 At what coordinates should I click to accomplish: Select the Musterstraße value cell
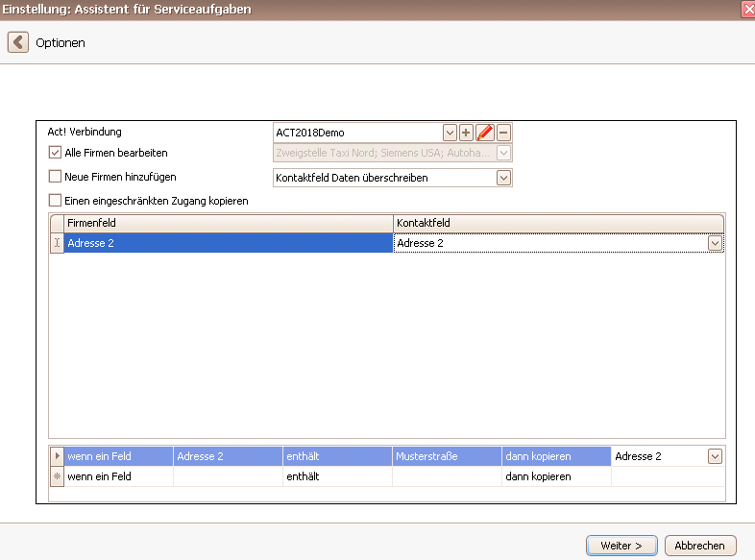[447, 456]
